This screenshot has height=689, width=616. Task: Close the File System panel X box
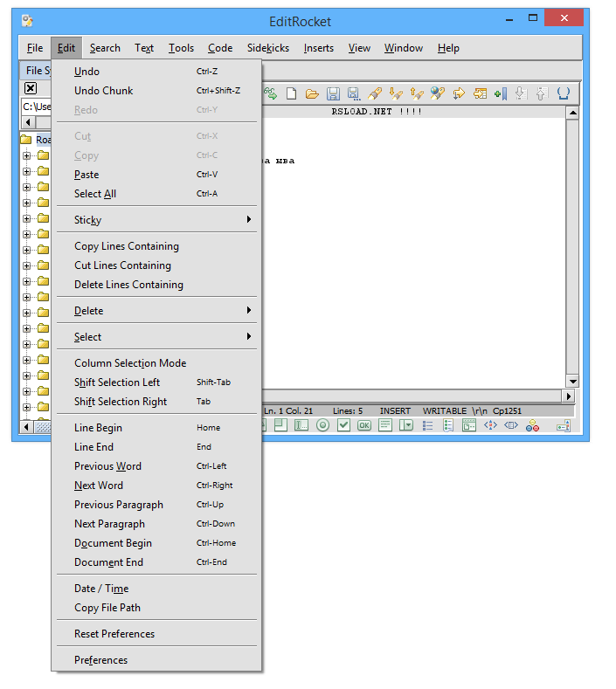pos(31,88)
